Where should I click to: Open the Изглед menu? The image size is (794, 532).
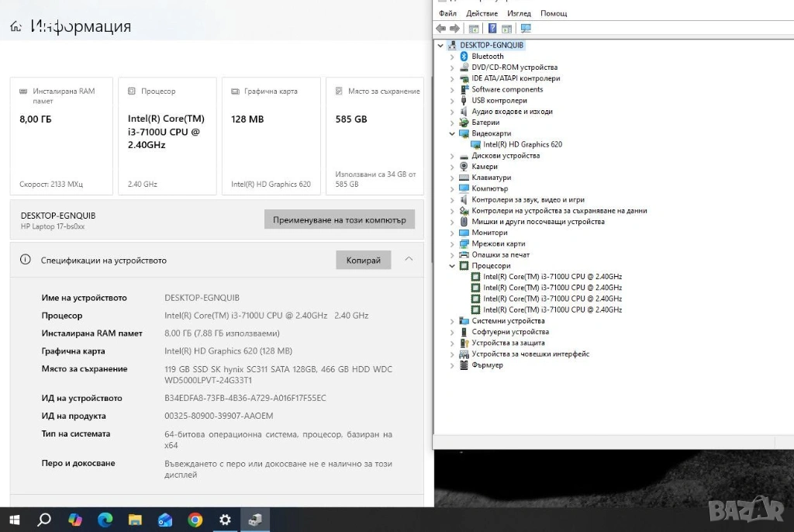(519, 13)
